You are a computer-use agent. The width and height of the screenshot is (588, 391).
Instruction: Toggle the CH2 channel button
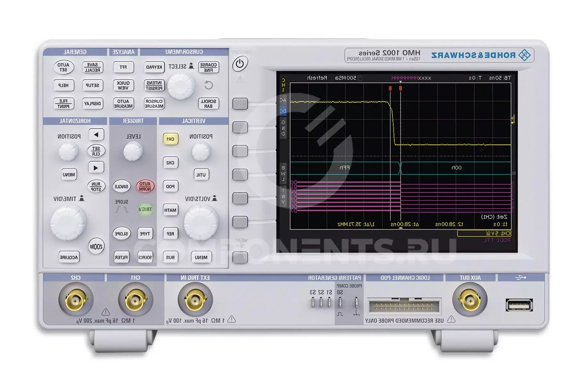pyautogui.click(x=170, y=163)
